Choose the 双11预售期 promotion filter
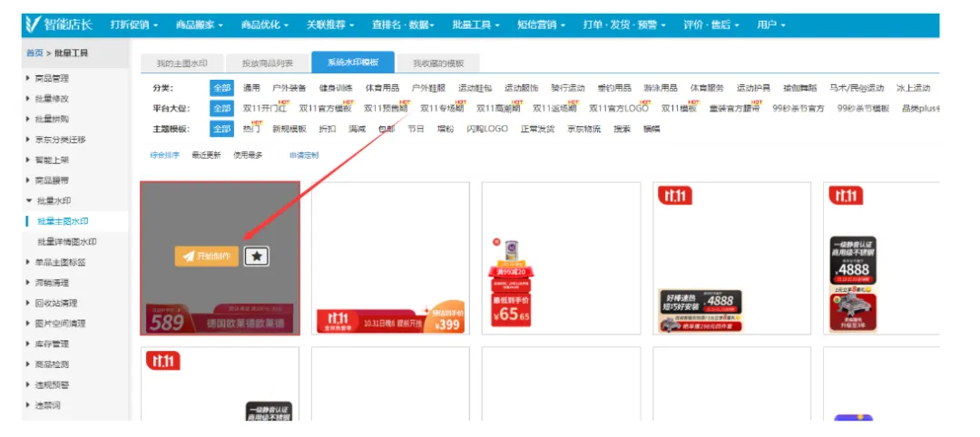Image resolution: width=980 pixels, height=437 pixels. coord(386,109)
